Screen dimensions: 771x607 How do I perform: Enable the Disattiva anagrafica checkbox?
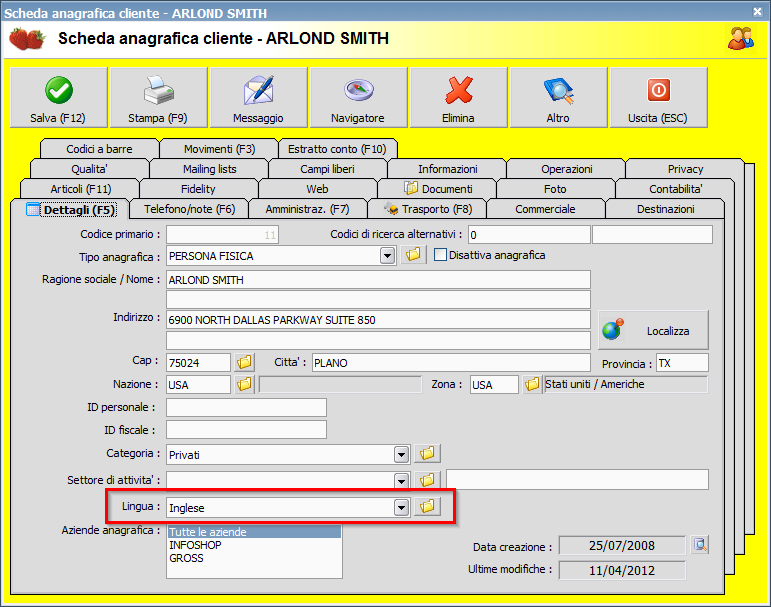coord(440,256)
